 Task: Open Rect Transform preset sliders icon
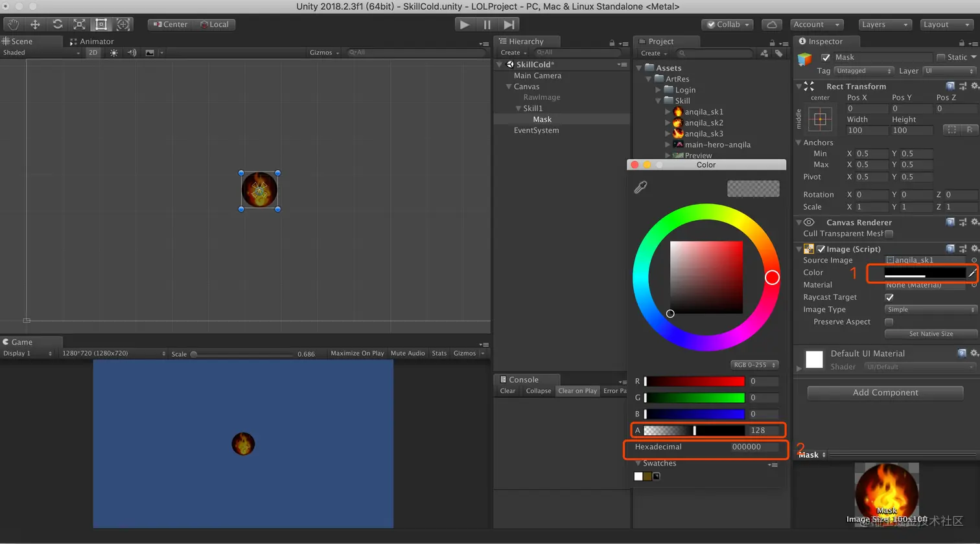(x=962, y=86)
